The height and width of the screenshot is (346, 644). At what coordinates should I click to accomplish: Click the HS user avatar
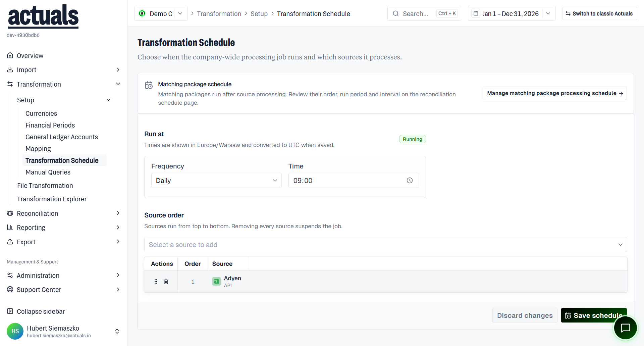pos(15,331)
